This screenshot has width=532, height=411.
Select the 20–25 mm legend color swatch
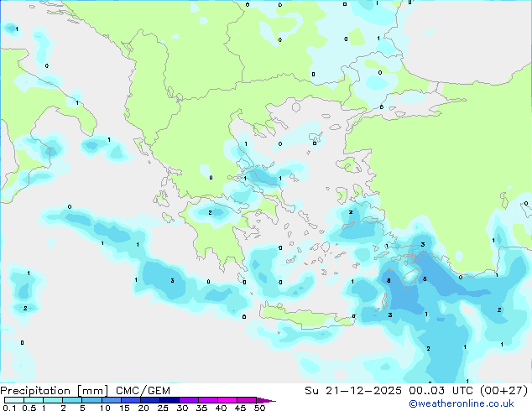tap(149, 400)
